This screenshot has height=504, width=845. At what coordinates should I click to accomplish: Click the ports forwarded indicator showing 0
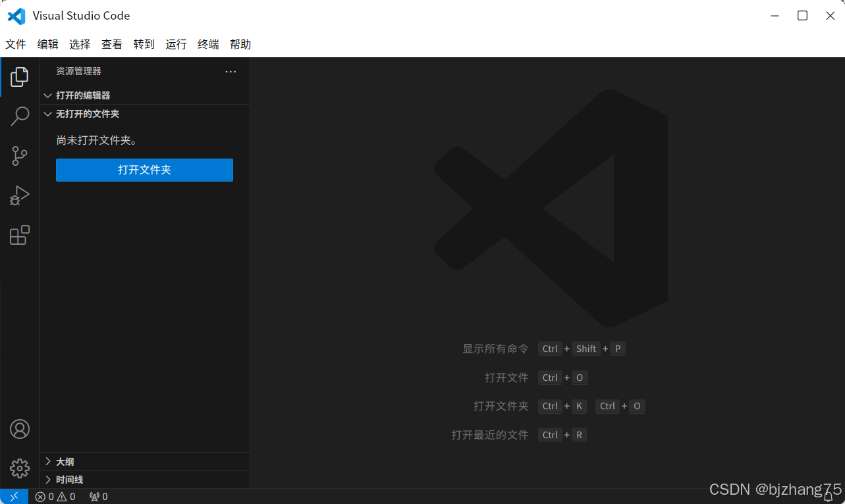click(x=98, y=497)
